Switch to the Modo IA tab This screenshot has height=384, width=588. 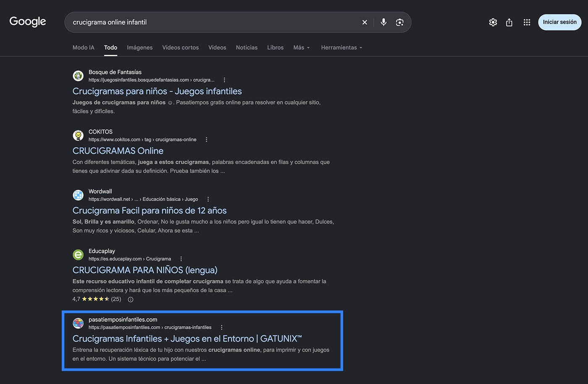click(x=83, y=47)
